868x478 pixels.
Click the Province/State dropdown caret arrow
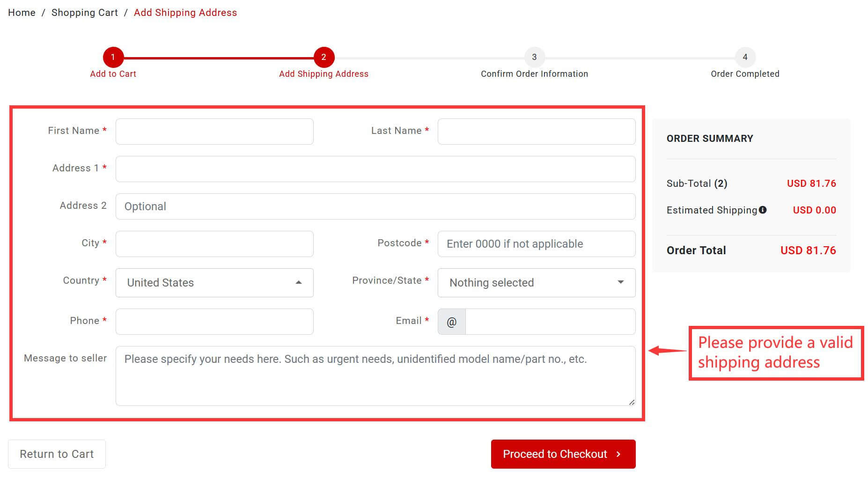621,282
